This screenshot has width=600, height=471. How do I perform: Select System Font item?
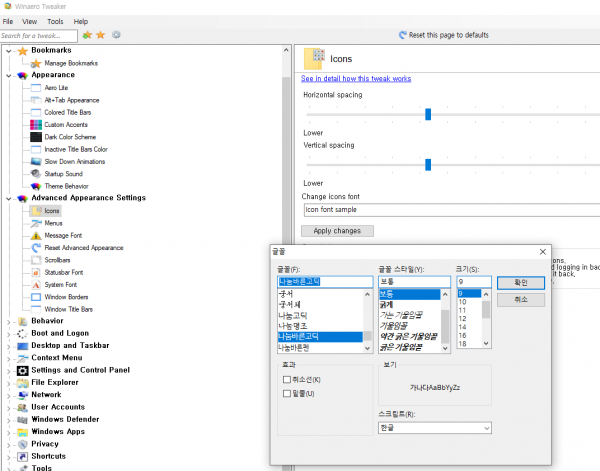point(60,285)
